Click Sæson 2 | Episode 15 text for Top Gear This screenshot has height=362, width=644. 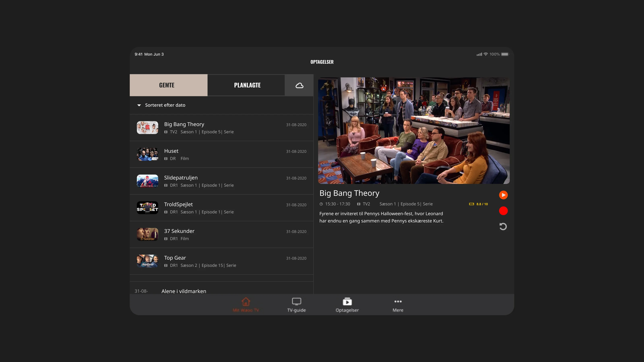click(202, 265)
